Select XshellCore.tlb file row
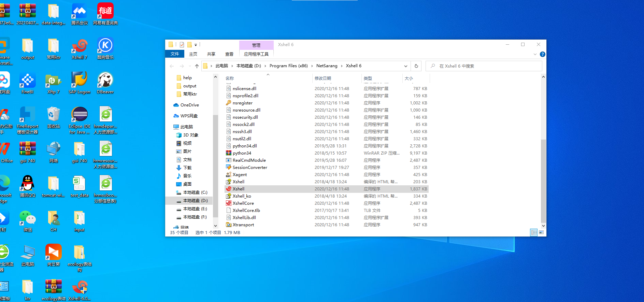 (x=327, y=210)
